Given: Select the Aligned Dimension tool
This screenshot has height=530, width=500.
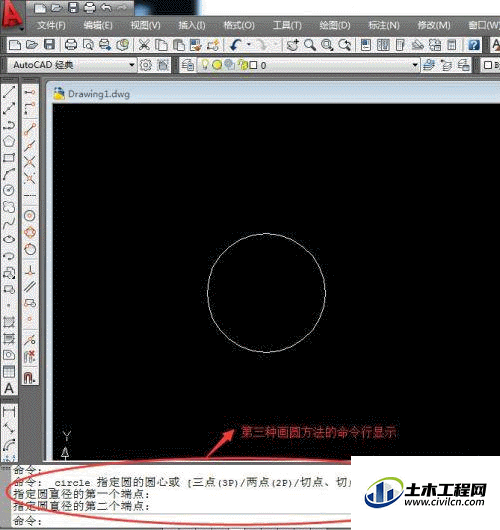Looking at the screenshot, I should tap(9, 429).
